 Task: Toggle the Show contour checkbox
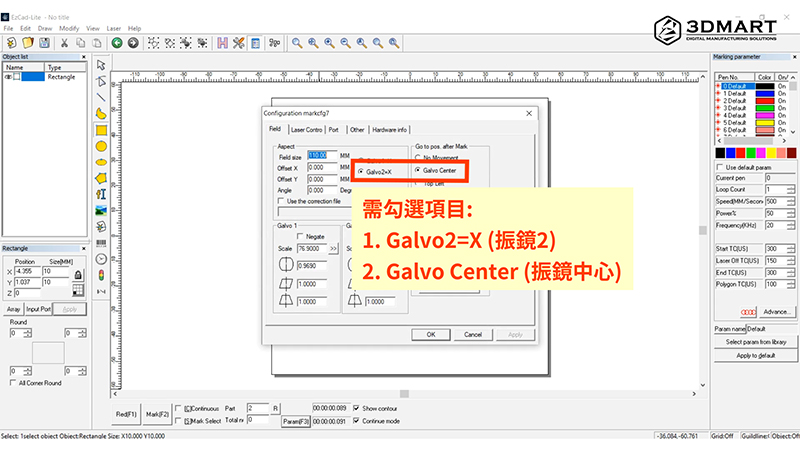click(356, 408)
